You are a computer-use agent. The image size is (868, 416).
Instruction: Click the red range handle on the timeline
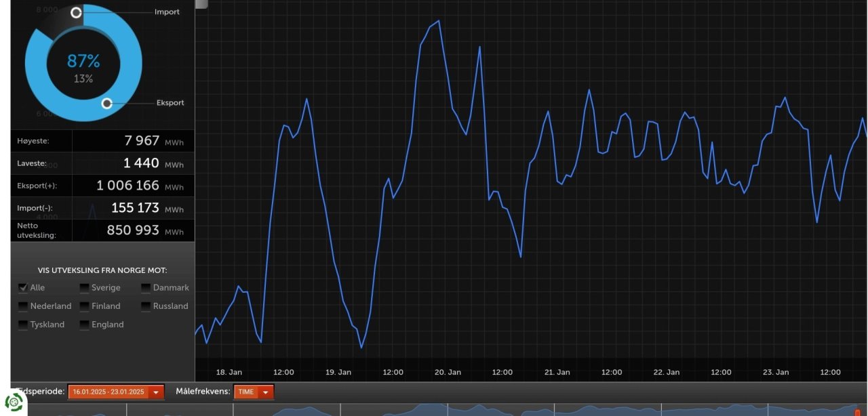pos(857,412)
